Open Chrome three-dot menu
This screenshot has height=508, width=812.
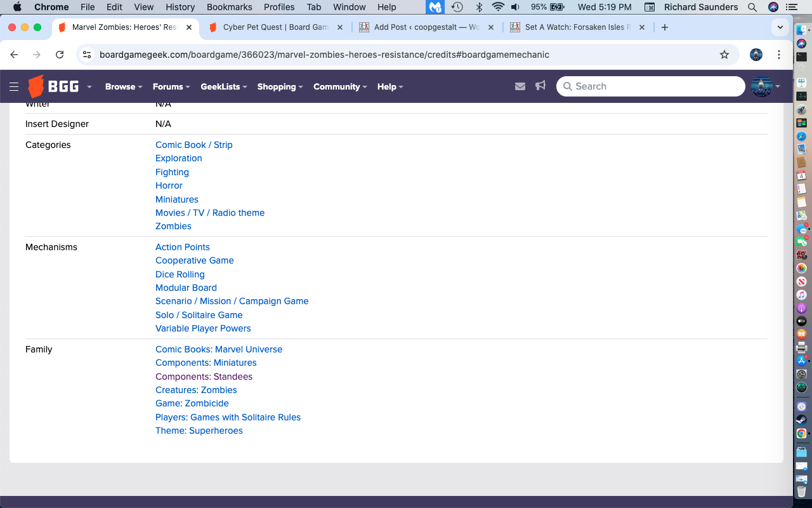click(779, 55)
